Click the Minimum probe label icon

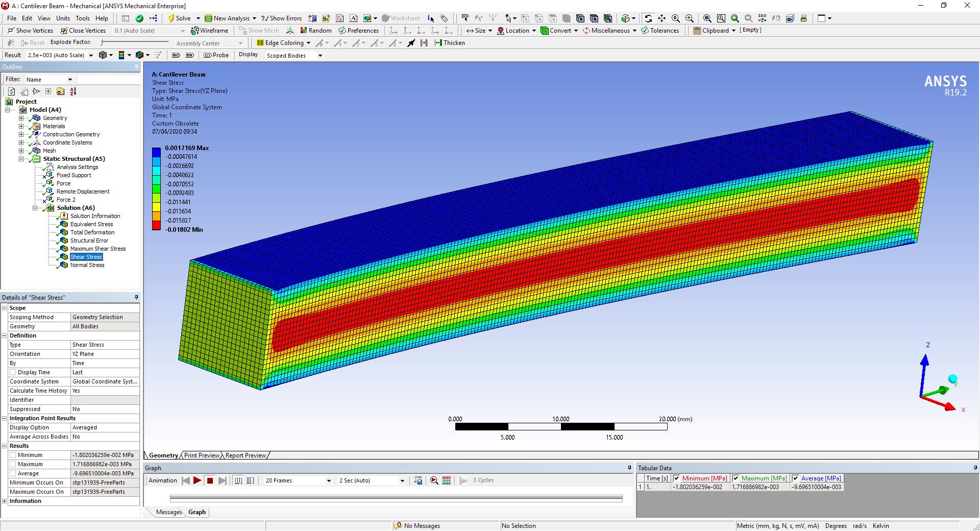tap(190, 55)
